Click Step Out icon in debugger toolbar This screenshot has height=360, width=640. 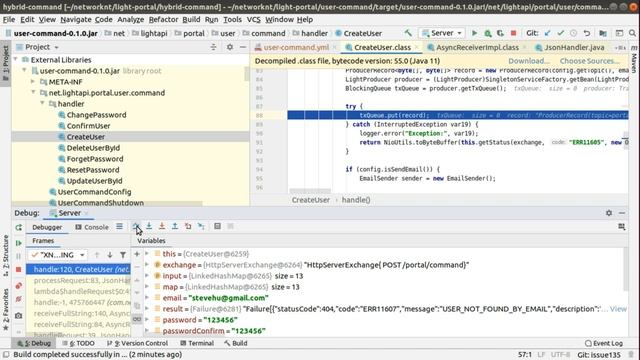tap(175, 226)
